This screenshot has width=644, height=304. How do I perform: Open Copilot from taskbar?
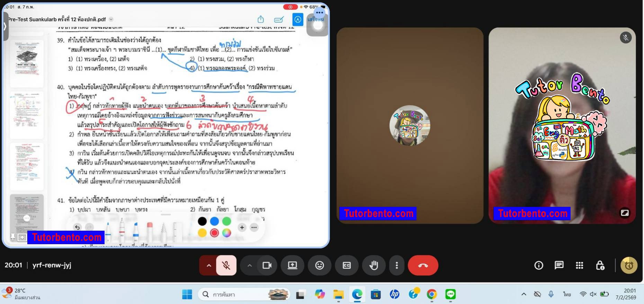320,294
